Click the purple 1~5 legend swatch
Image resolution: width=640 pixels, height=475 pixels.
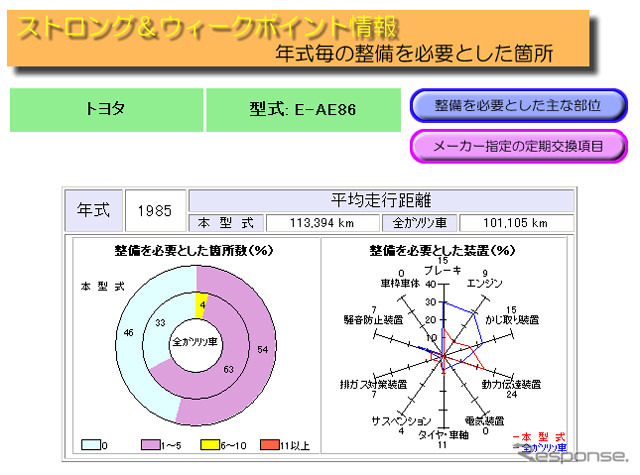[x=150, y=444]
